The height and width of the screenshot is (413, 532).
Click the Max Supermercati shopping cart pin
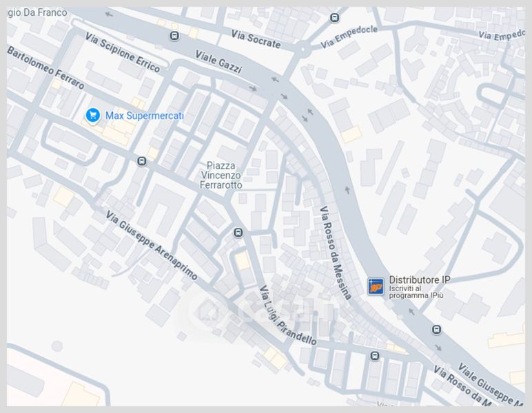pos(92,116)
